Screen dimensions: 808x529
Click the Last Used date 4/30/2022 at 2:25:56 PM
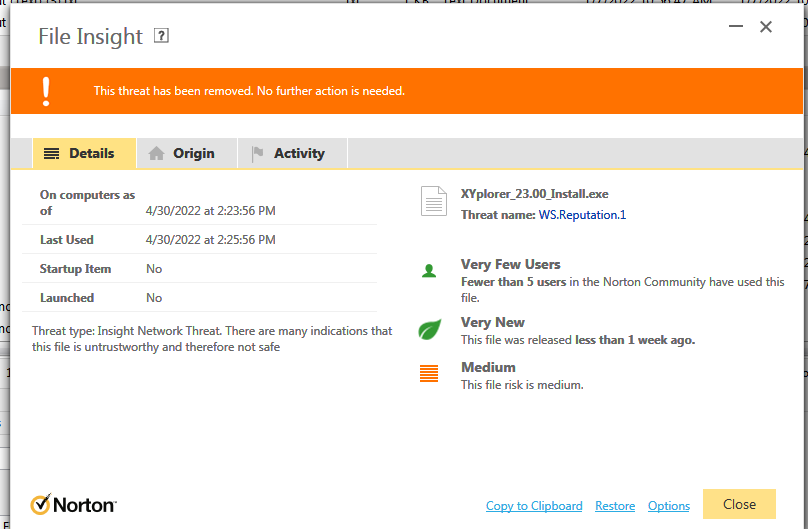coord(210,240)
